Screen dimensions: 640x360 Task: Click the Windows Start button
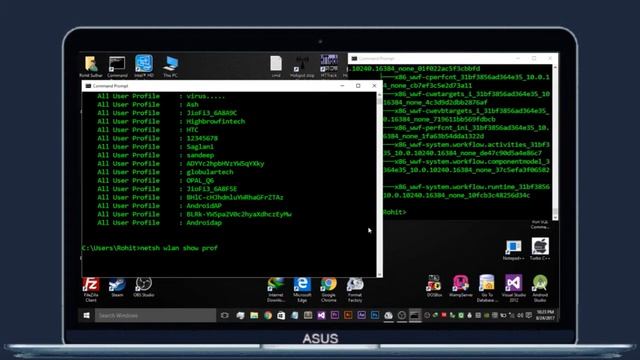coord(87,316)
